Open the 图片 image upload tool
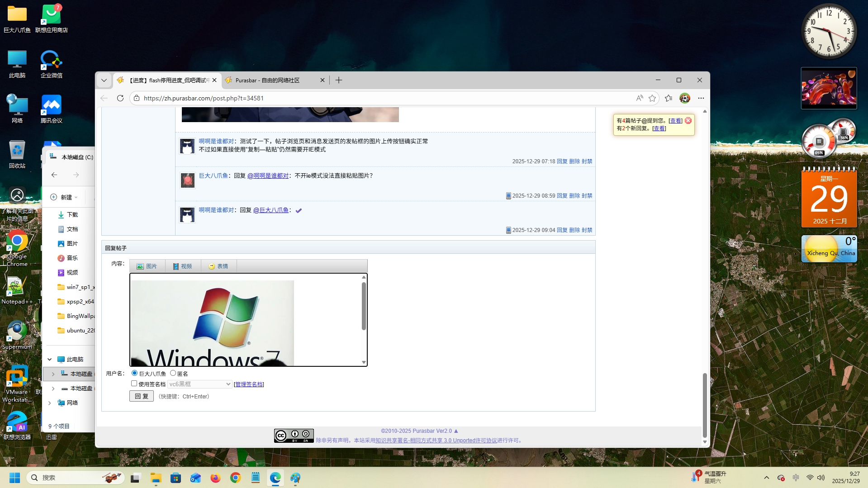 pyautogui.click(x=147, y=266)
